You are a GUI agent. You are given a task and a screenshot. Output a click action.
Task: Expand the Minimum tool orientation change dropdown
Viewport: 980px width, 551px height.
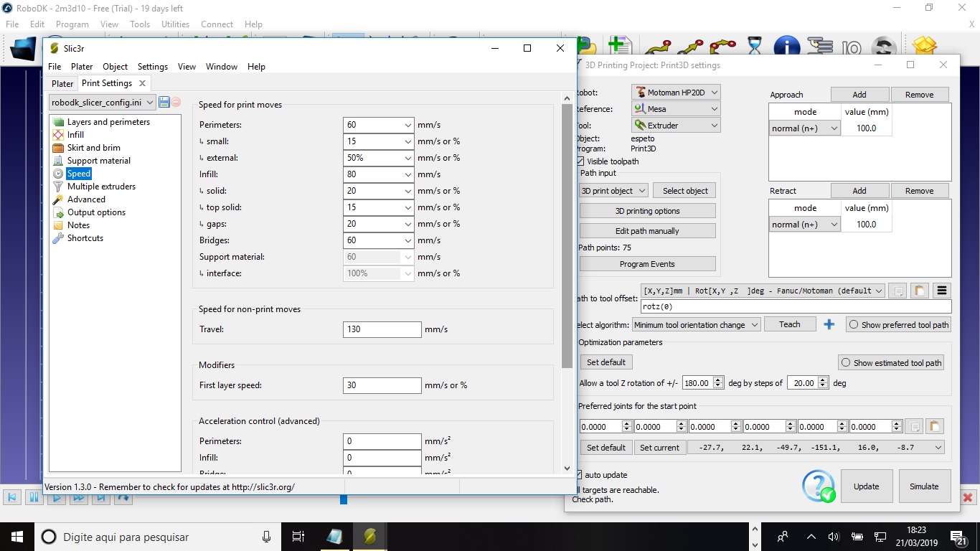[x=695, y=325]
